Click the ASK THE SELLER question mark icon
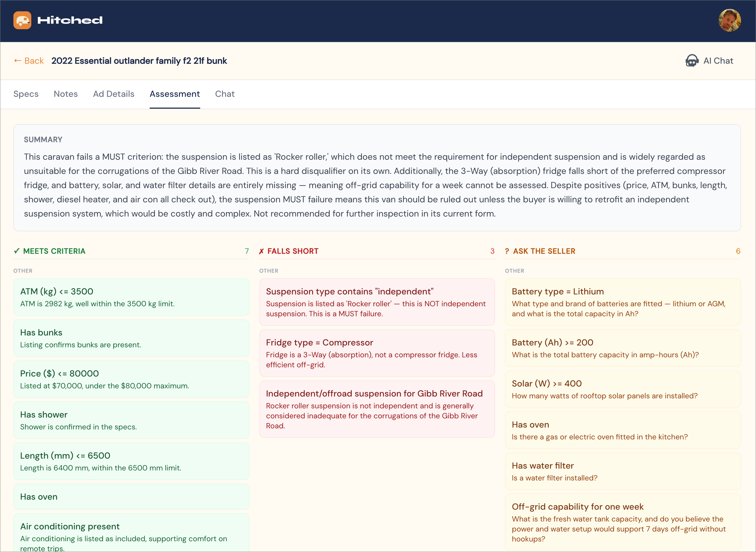The height and width of the screenshot is (552, 756). point(507,251)
